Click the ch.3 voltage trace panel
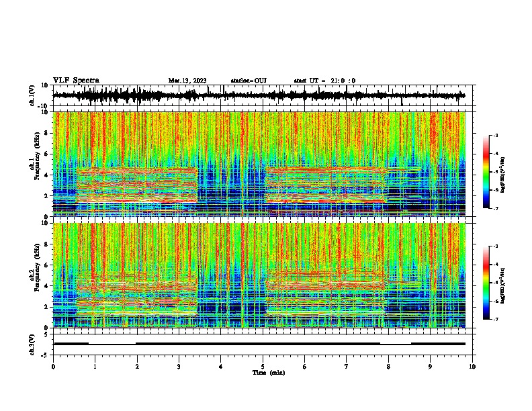The height and width of the screenshot is (411, 532). tap(264, 345)
